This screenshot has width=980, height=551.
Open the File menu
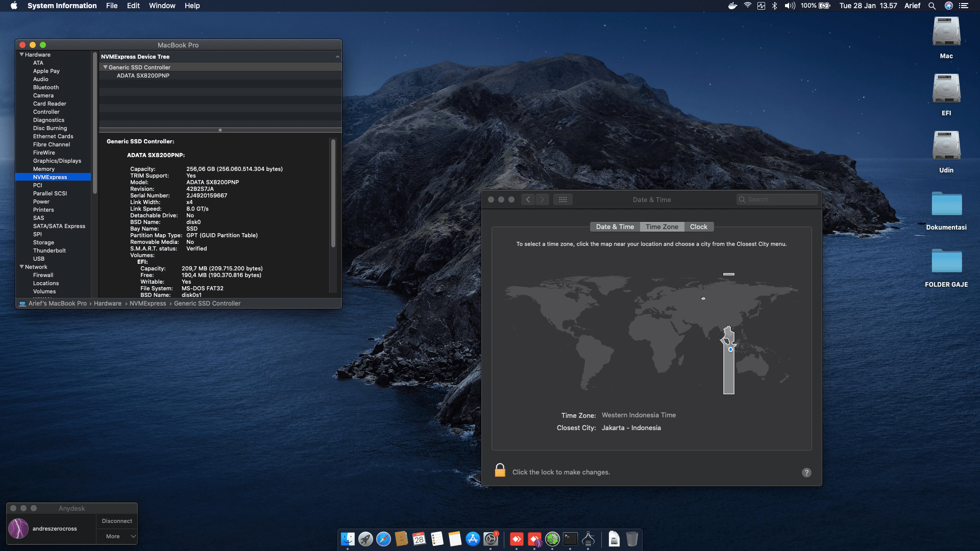click(x=112, y=6)
